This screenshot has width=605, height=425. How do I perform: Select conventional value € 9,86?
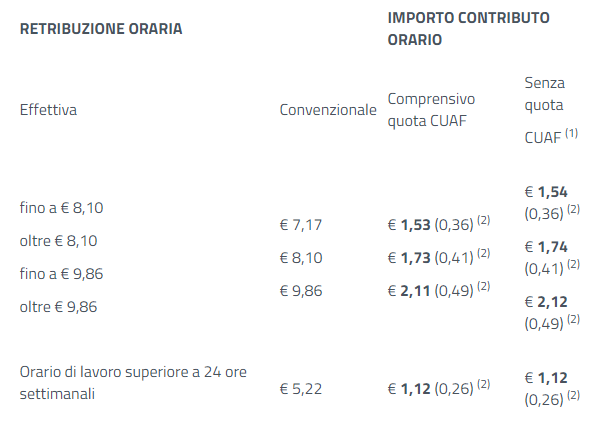[301, 291]
